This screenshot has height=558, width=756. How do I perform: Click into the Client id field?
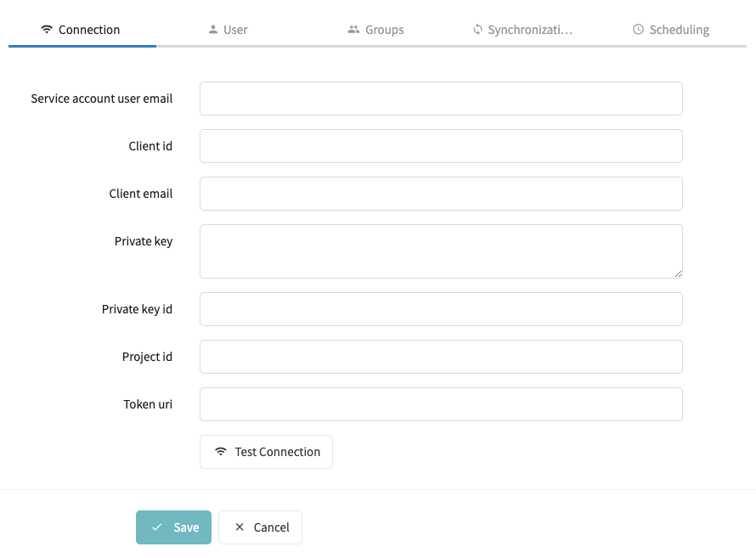[x=441, y=146]
